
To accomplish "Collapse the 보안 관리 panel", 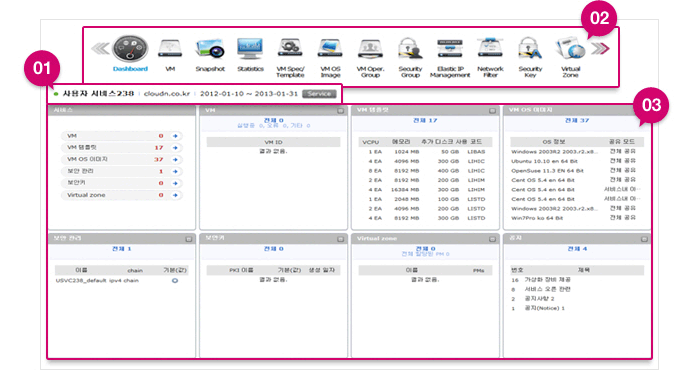I will pos(189,239).
